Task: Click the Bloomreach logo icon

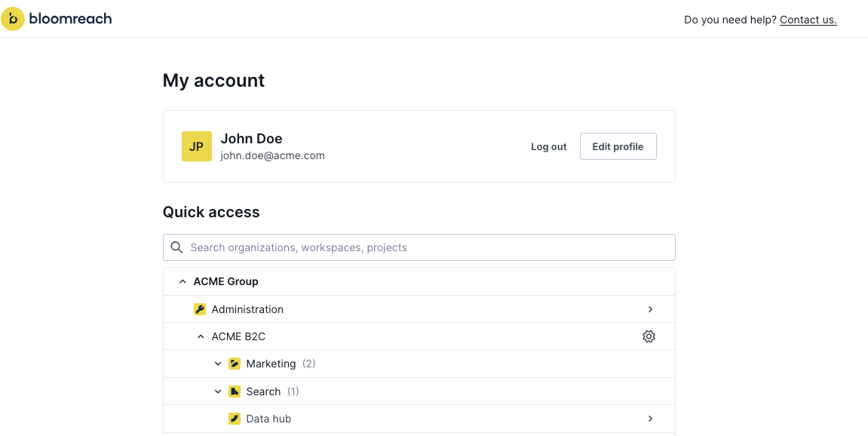Action: [x=13, y=19]
